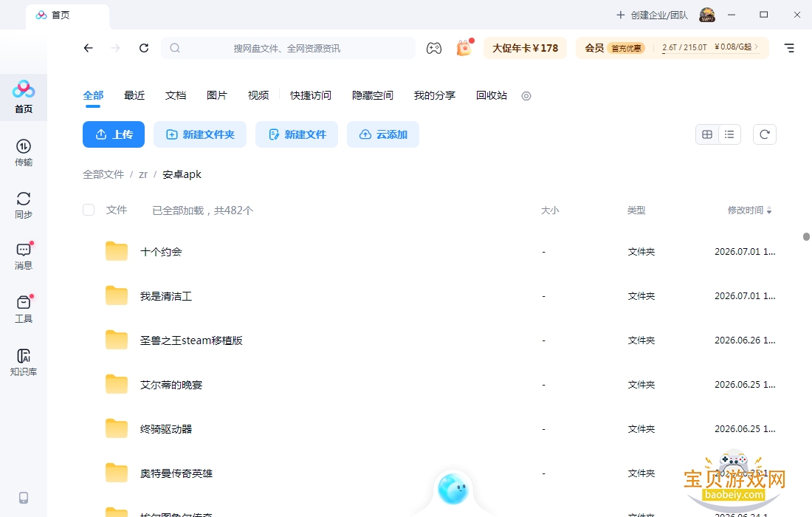Sort by 类型 column header
Screen dimensions: 812x517
tap(636, 210)
